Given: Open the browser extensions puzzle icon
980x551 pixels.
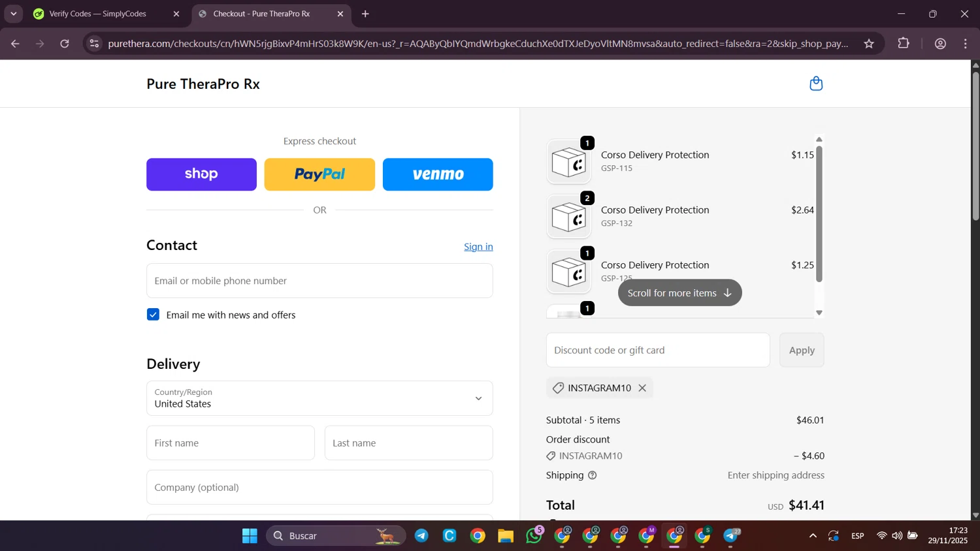Looking at the screenshot, I should tap(904, 44).
